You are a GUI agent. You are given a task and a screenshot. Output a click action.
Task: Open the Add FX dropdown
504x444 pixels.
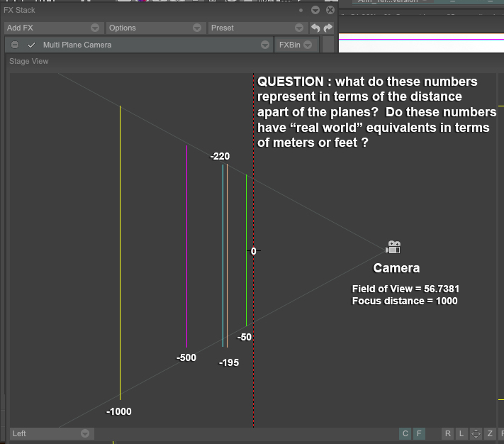point(54,28)
